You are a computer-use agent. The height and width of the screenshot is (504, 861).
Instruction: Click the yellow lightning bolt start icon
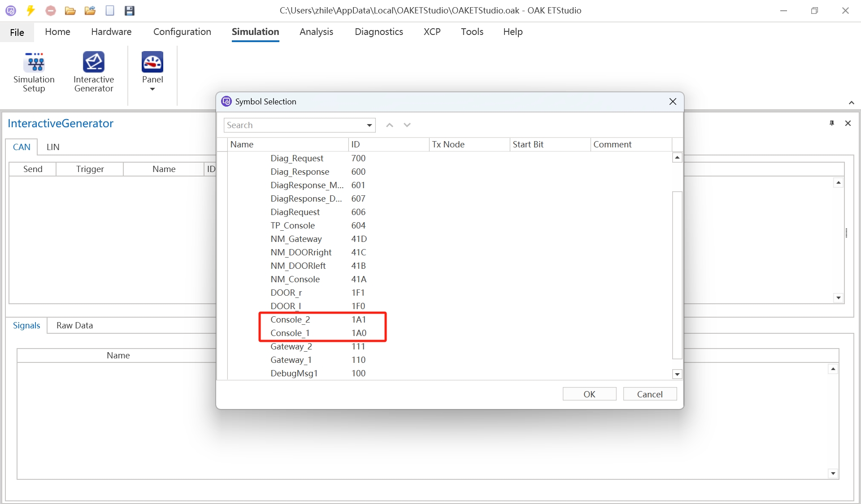30,10
